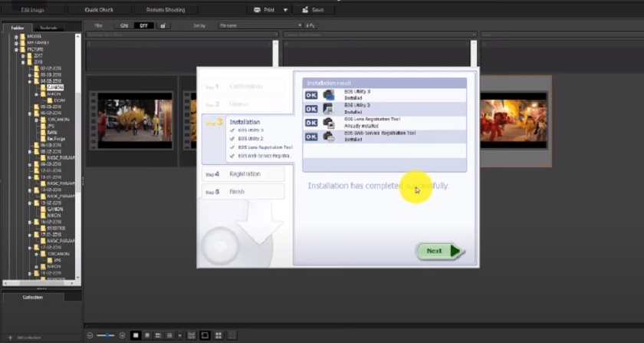Click the Save button
The width and height of the screenshot is (644, 343).
coord(313,10)
